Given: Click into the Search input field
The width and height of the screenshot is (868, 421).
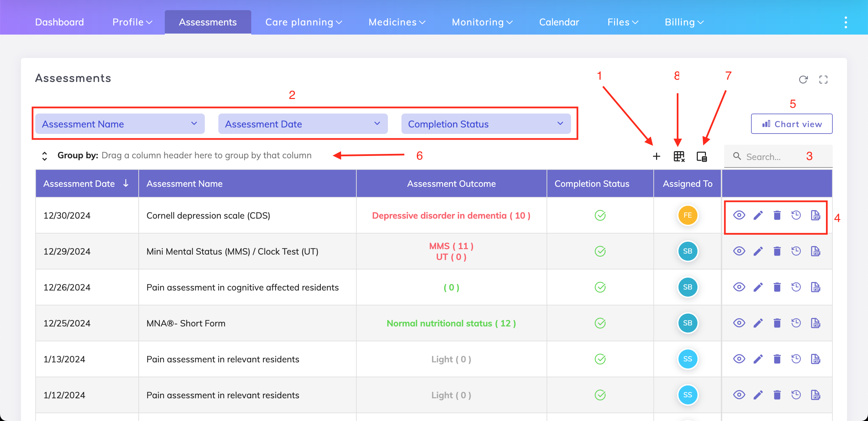Looking at the screenshot, I should point(776,157).
